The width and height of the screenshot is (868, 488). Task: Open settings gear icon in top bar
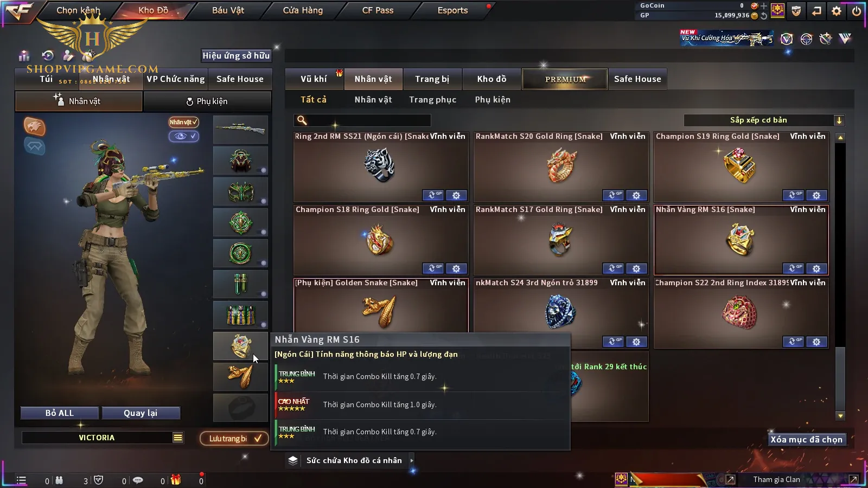[x=837, y=10]
